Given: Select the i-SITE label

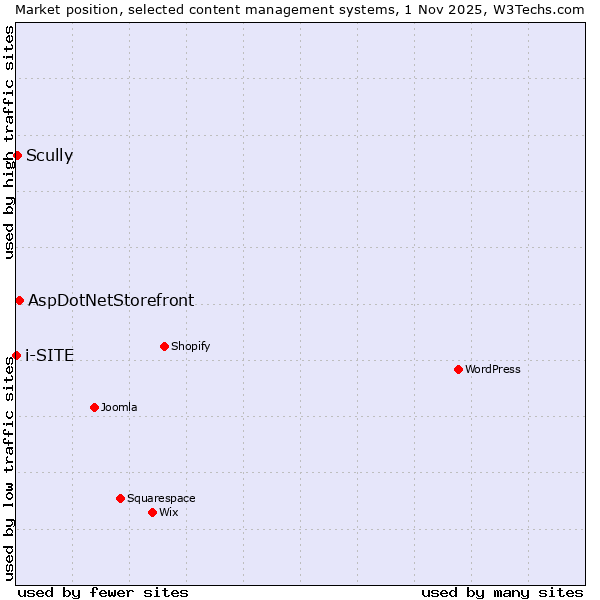Looking at the screenshot, I should [x=49, y=355].
